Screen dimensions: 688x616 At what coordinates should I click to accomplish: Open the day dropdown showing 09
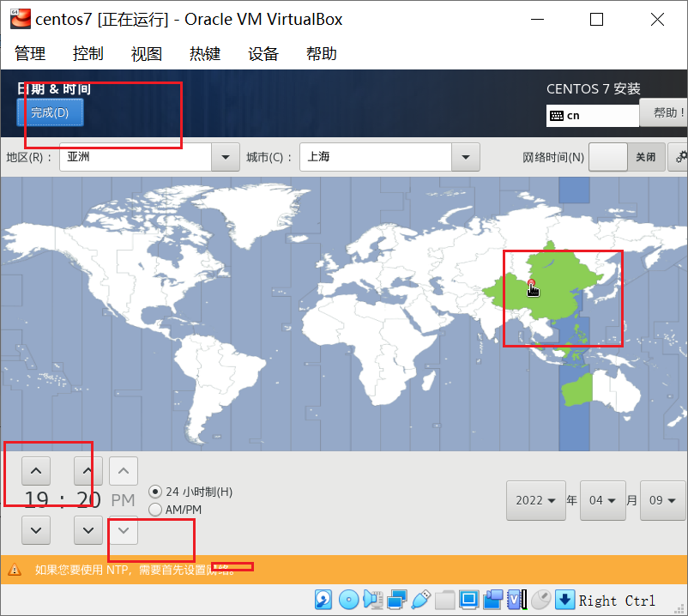tap(662, 500)
